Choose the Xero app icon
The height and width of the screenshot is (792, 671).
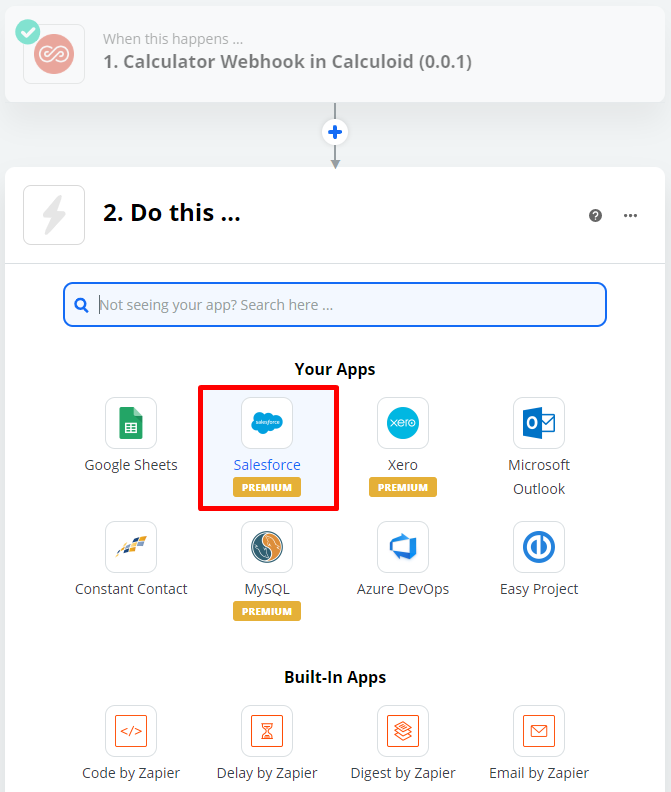coord(403,423)
